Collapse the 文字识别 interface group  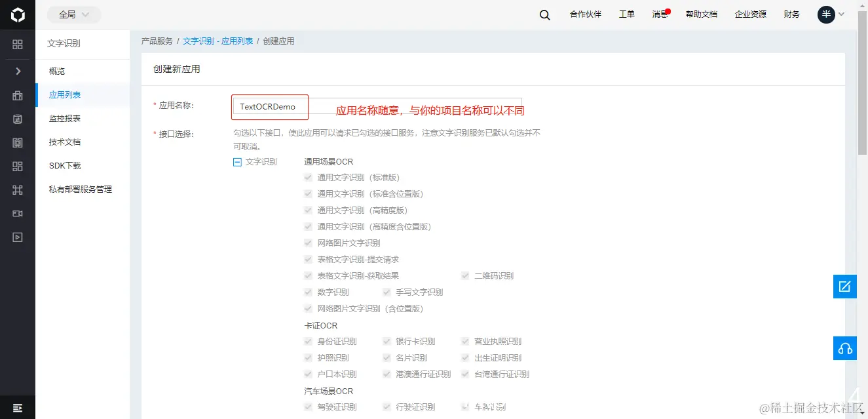click(x=236, y=161)
